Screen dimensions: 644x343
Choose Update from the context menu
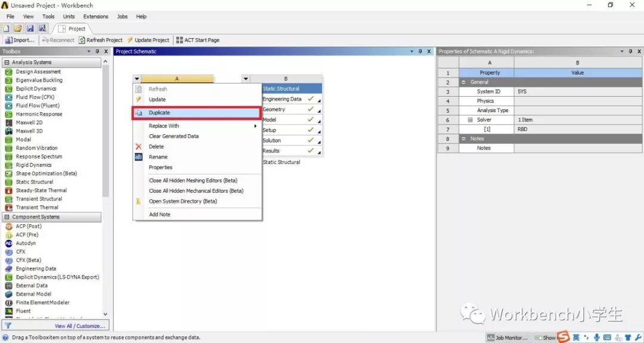pos(197,100)
